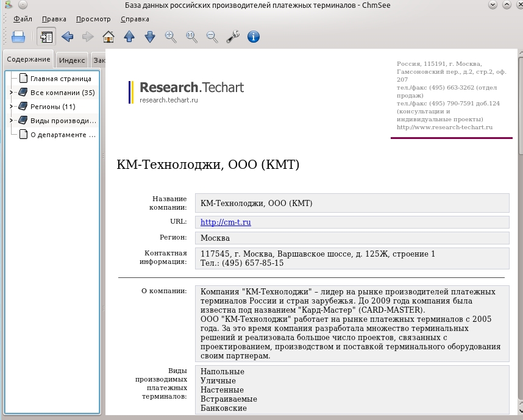The width and height of the screenshot is (523, 420).
Task: Click the book icon beside Регионы
Action: [x=23, y=106]
